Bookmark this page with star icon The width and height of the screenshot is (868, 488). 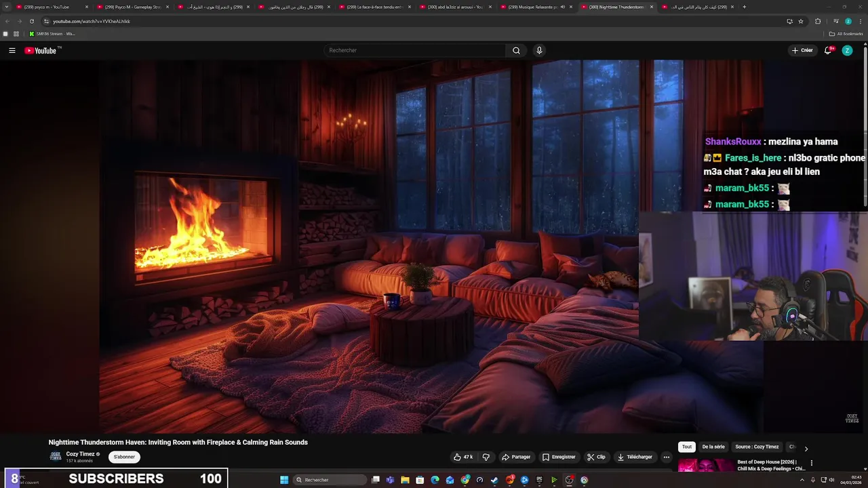[801, 21]
